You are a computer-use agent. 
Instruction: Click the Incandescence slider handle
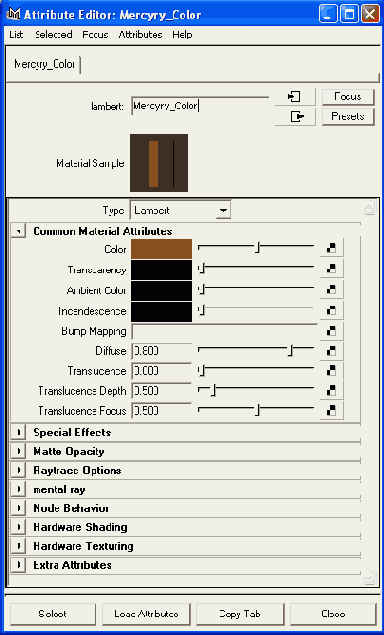point(202,310)
